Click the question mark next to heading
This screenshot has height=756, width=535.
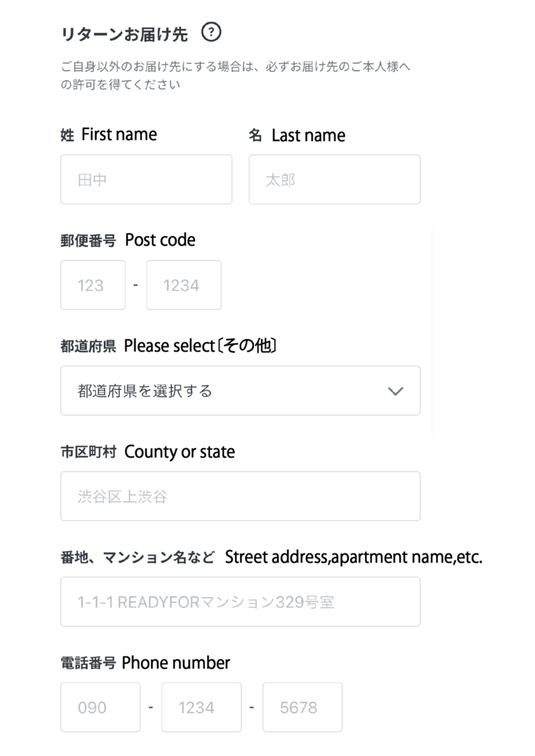coord(210,32)
